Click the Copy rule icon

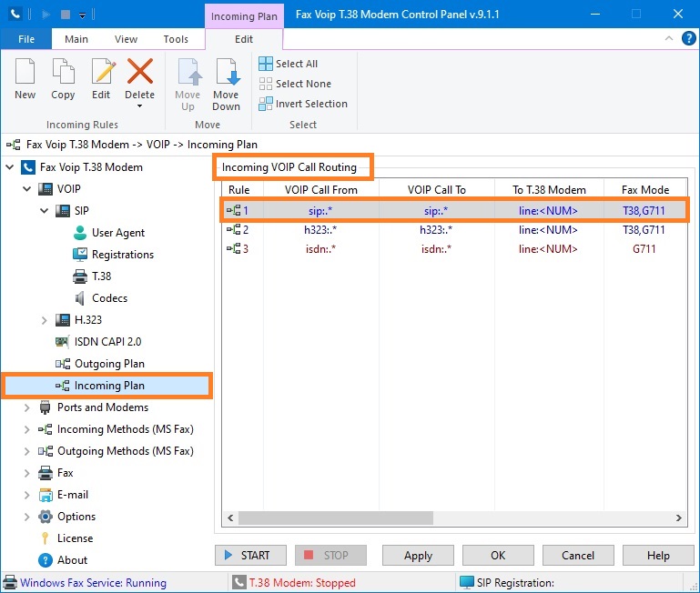[63, 71]
